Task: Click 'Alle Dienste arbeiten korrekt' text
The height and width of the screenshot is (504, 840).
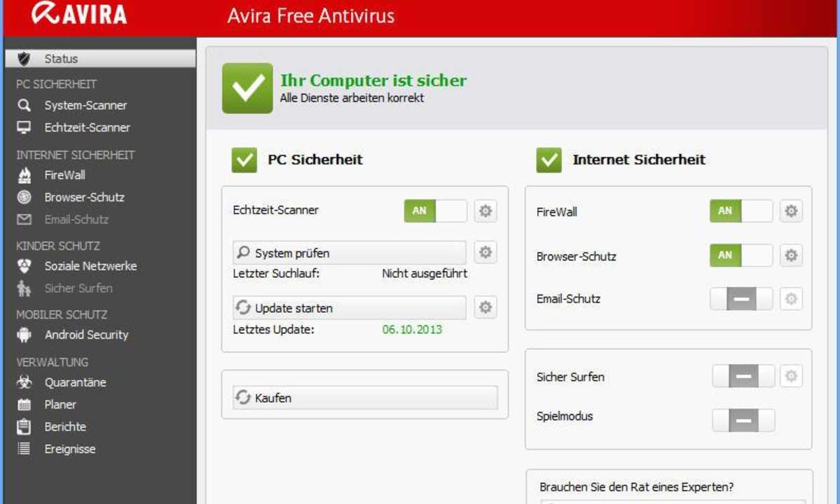Action: tap(352, 98)
